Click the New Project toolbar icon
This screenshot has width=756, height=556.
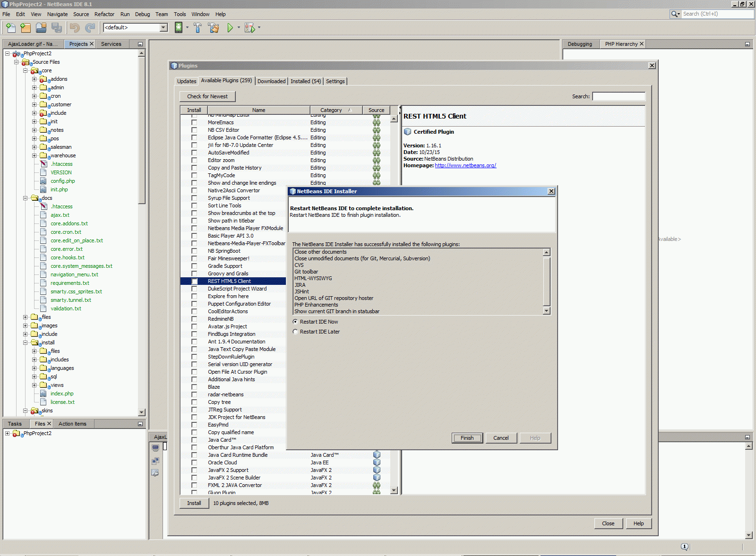click(26, 28)
